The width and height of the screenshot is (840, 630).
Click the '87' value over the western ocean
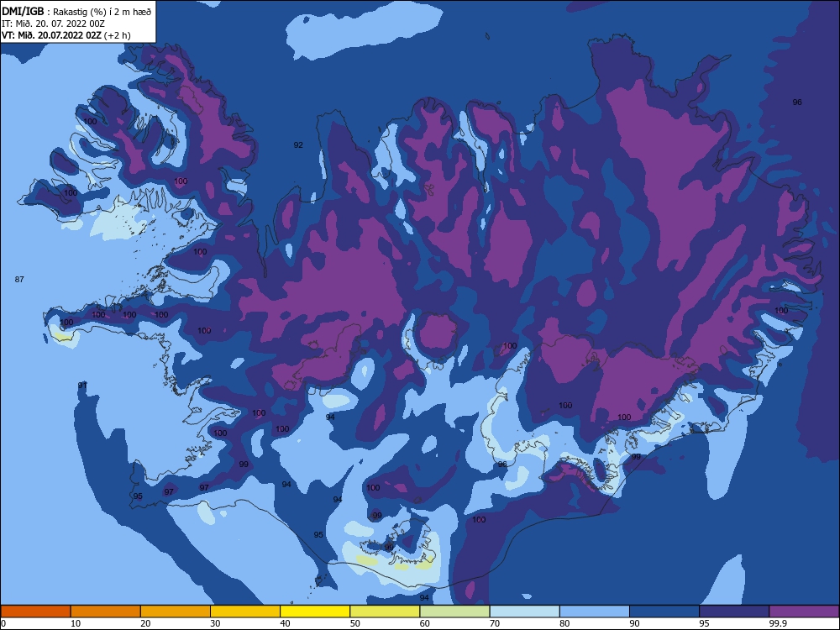[x=19, y=279]
